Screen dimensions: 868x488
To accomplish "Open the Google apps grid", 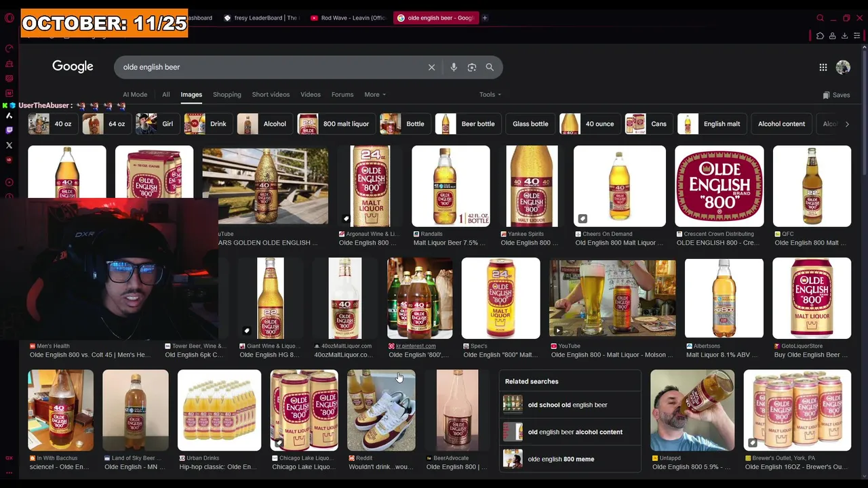I will (823, 67).
